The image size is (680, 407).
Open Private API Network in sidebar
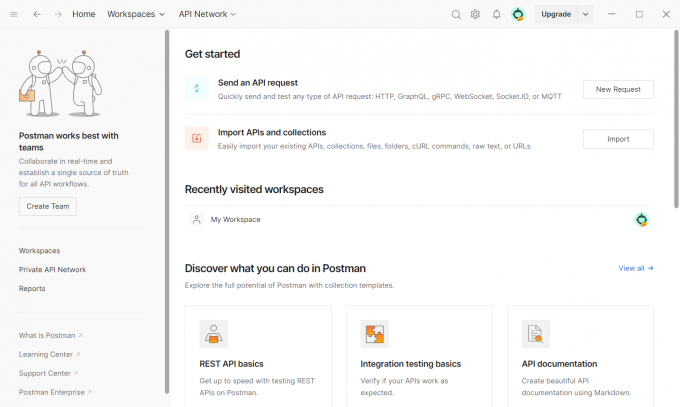52,269
